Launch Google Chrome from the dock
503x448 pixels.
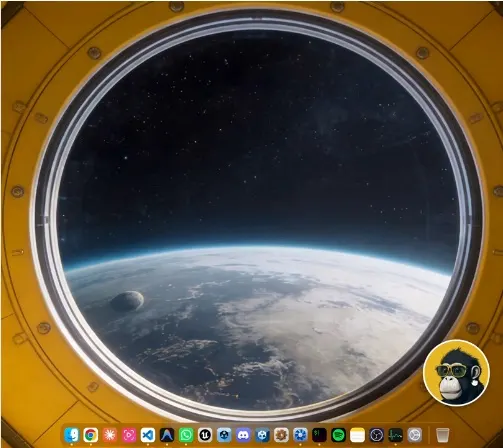coord(91,435)
